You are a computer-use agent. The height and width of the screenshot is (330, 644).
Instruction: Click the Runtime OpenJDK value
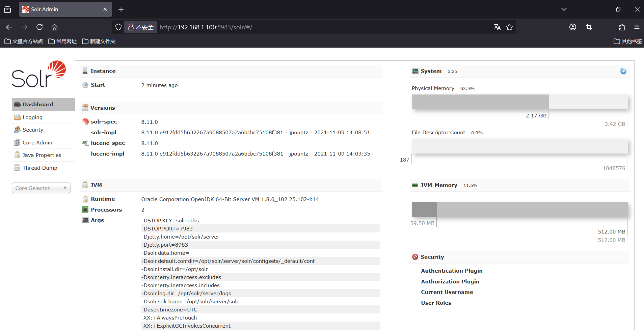click(230, 199)
